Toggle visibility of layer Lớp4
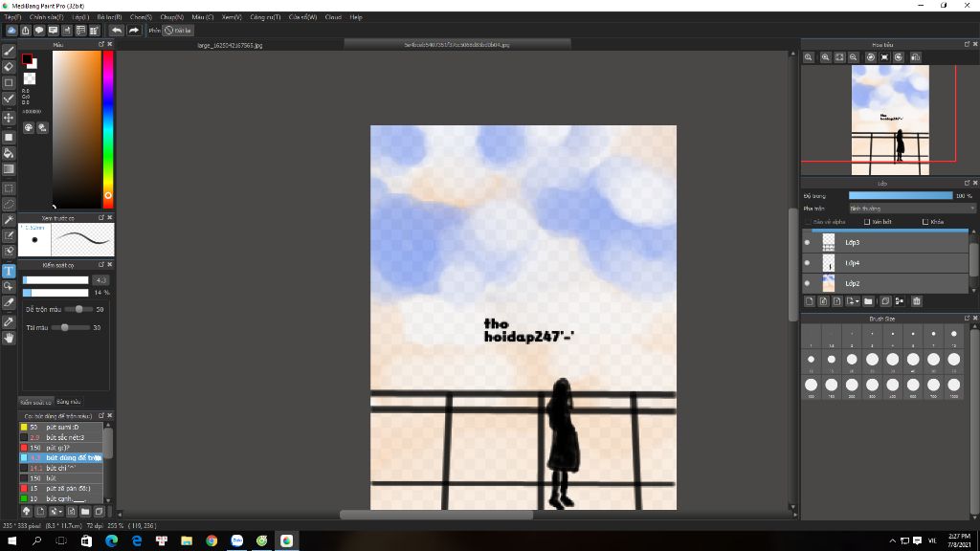The height and width of the screenshot is (551, 980). click(807, 263)
